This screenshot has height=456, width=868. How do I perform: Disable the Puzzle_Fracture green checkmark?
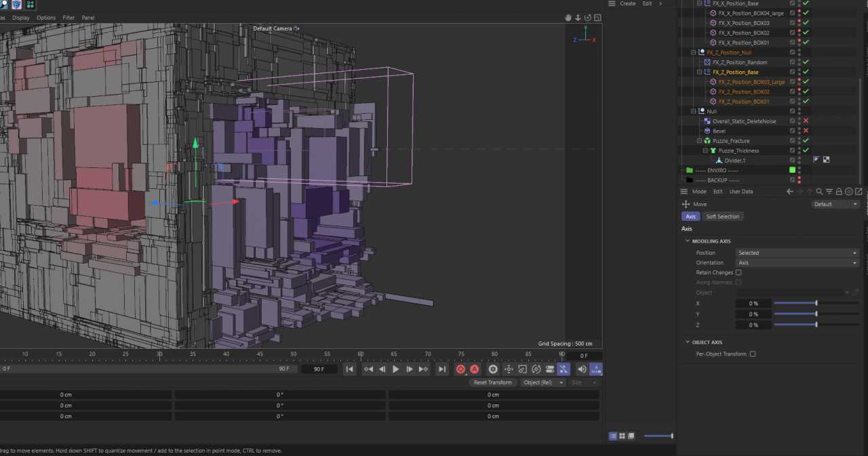pyautogui.click(x=806, y=141)
